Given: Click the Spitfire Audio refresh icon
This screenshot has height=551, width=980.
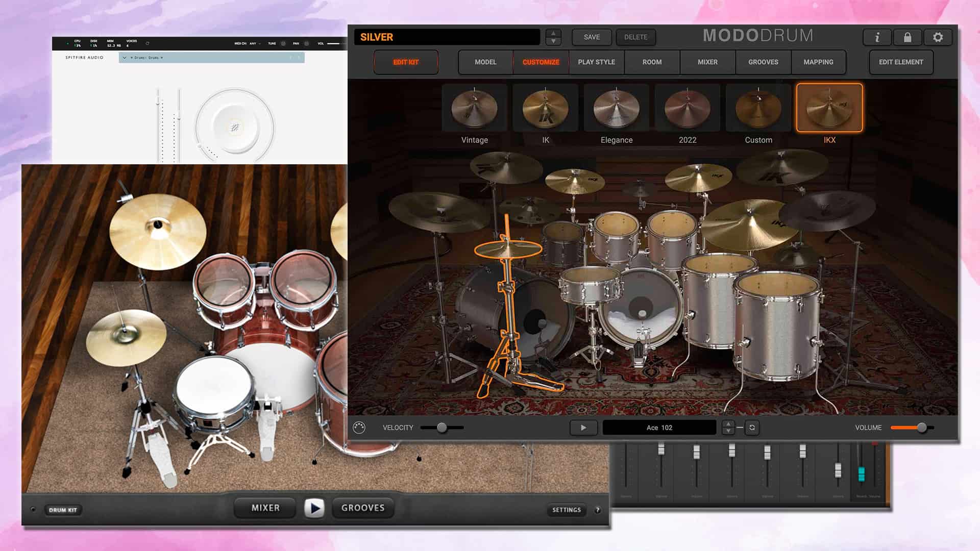Looking at the screenshot, I should coord(148,43).
